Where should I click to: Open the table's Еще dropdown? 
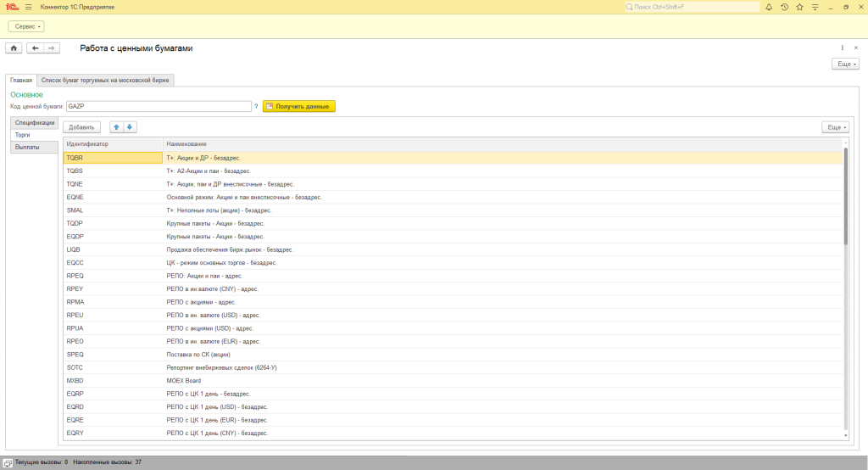click(x=835, y=127)
